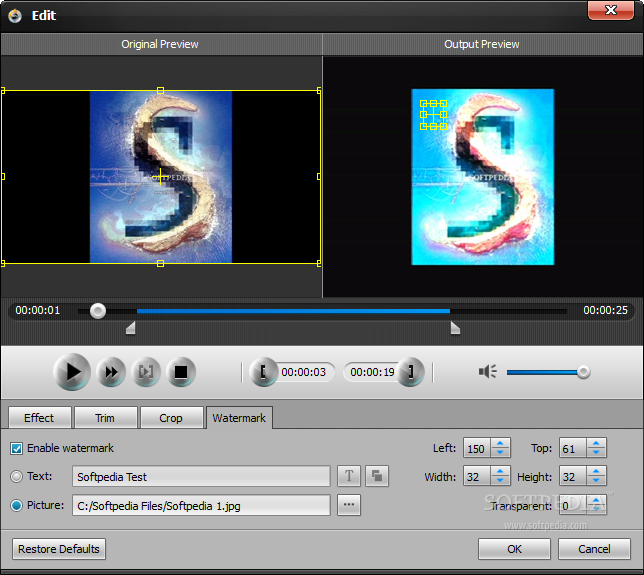Toggle Enable watermark checkbox
644x575 pixels.
[16, 448]
